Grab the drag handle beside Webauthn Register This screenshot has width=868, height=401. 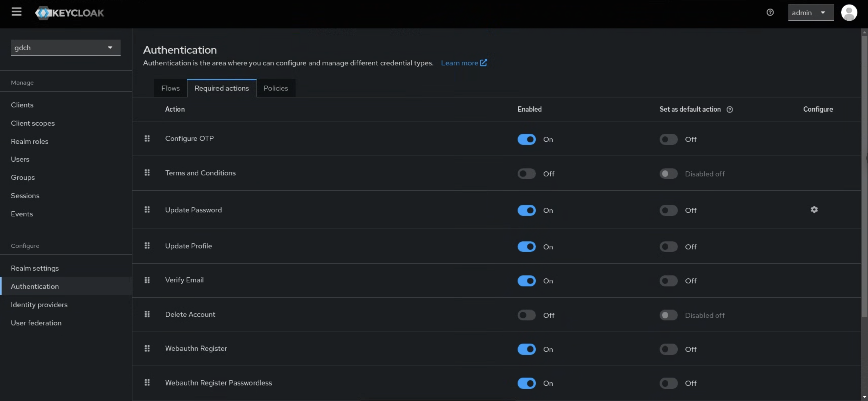pos(147,349)
